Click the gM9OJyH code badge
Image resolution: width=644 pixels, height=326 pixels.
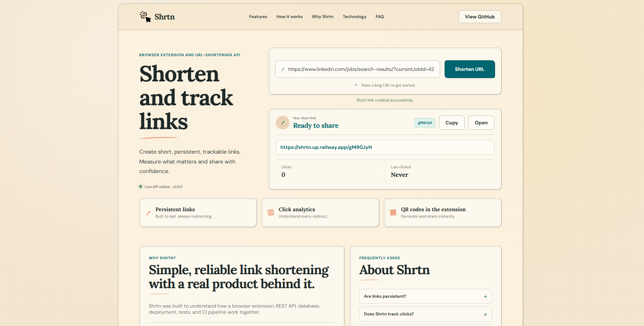point(425,123)
